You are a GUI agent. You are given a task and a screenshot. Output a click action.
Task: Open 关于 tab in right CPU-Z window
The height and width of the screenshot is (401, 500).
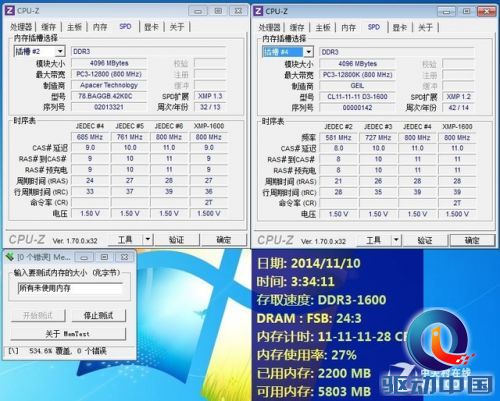coord(425,27)
